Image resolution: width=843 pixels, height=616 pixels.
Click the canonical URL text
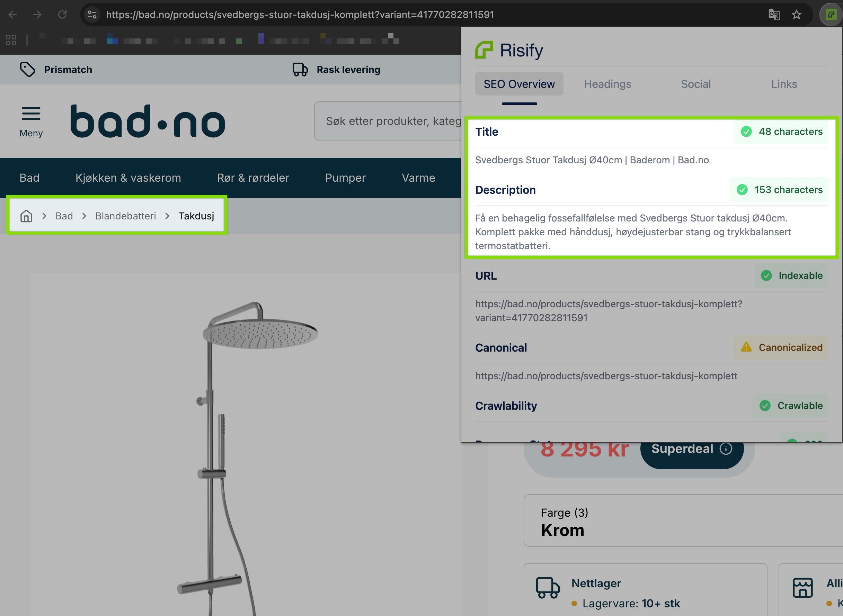(606, 376)
